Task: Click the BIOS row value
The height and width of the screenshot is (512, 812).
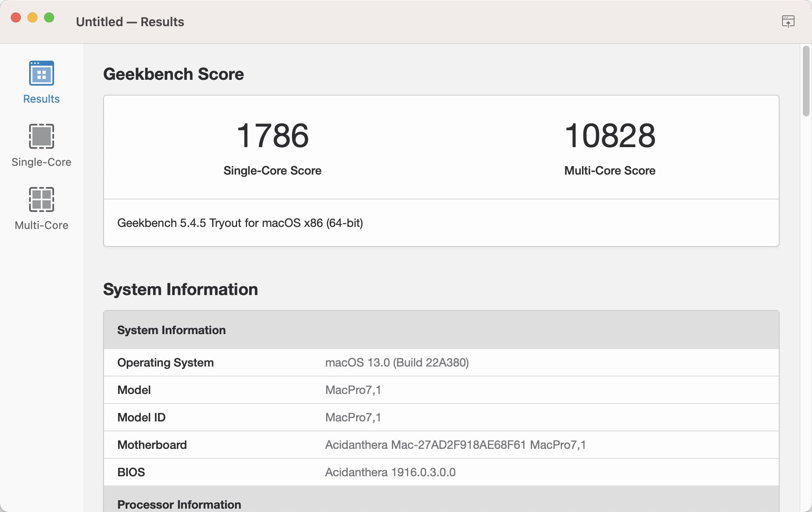Action: [x=390, y=472]
